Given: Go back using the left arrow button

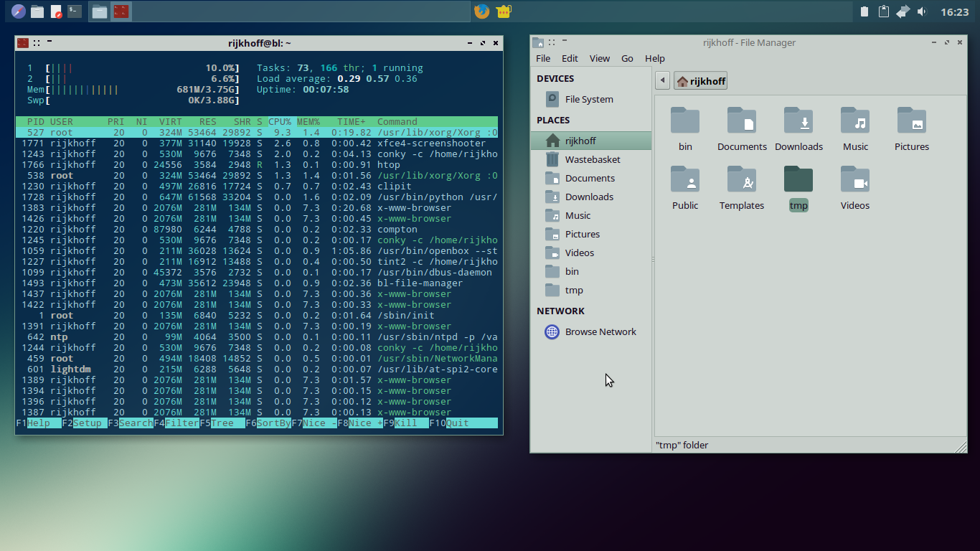Looking at the screenshot, I should point(662,81).
